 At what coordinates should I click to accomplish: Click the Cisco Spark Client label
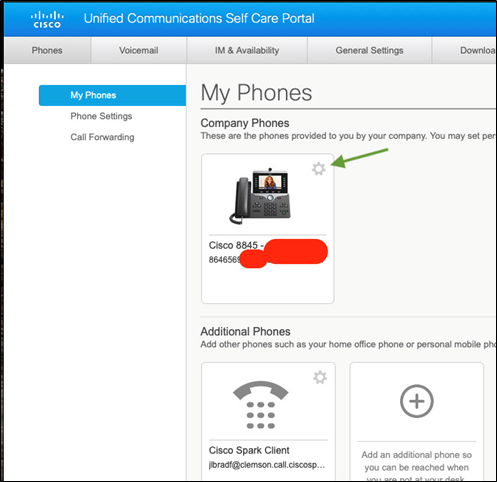pyautogui.click(x=249, y=450)
